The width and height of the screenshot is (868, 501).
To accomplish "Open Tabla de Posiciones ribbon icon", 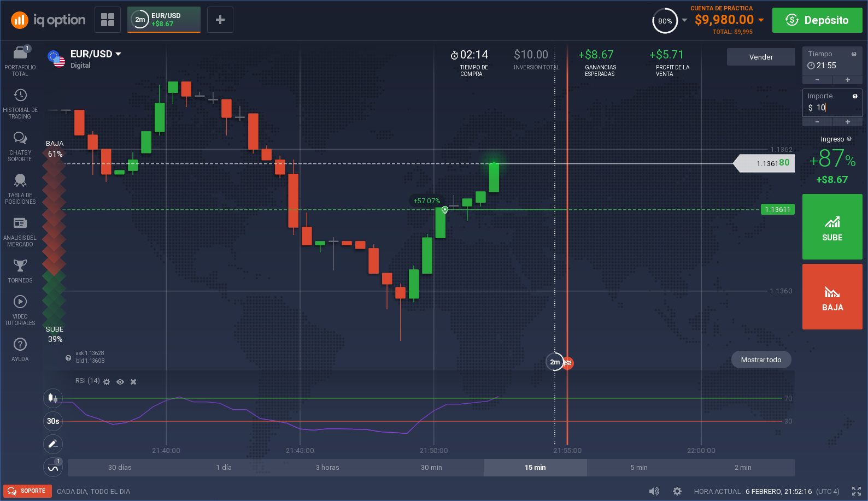I will [x=20, y=180].
